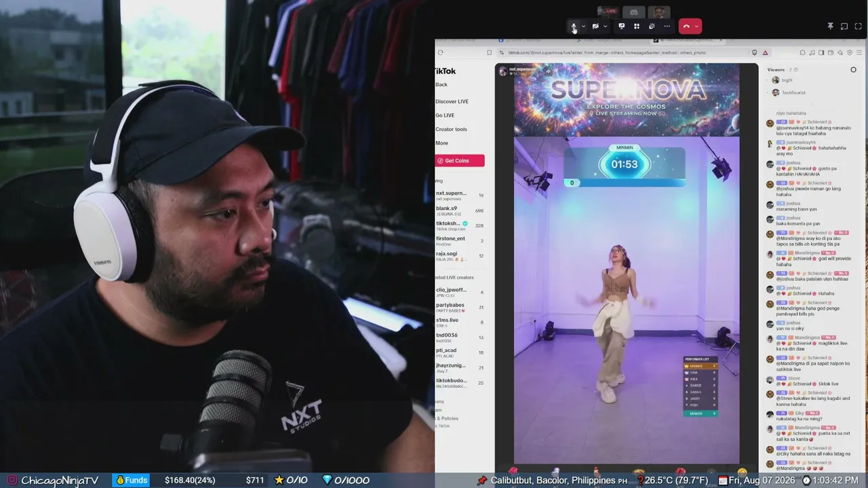Click the pin icon at top right
The width and height of the screenshot is (868, 488).
[x=830, y=26]
